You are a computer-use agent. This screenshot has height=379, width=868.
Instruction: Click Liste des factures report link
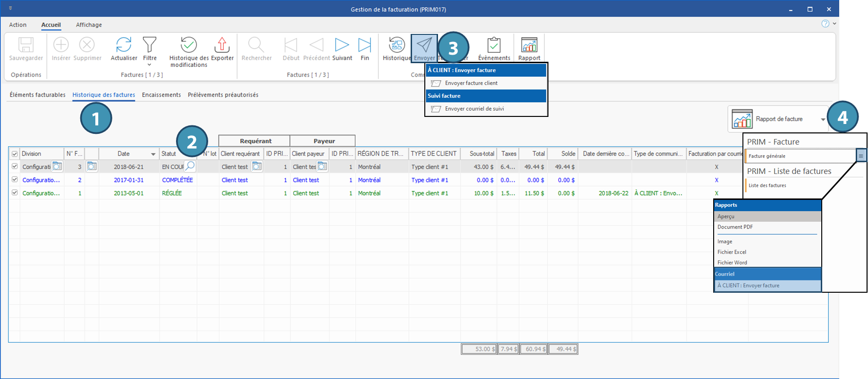click(x=767, y=185)
